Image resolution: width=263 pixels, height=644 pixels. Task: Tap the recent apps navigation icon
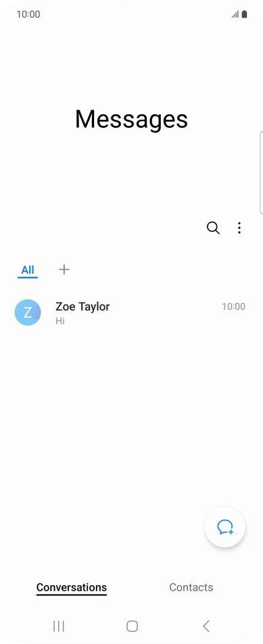click(59, 626)
